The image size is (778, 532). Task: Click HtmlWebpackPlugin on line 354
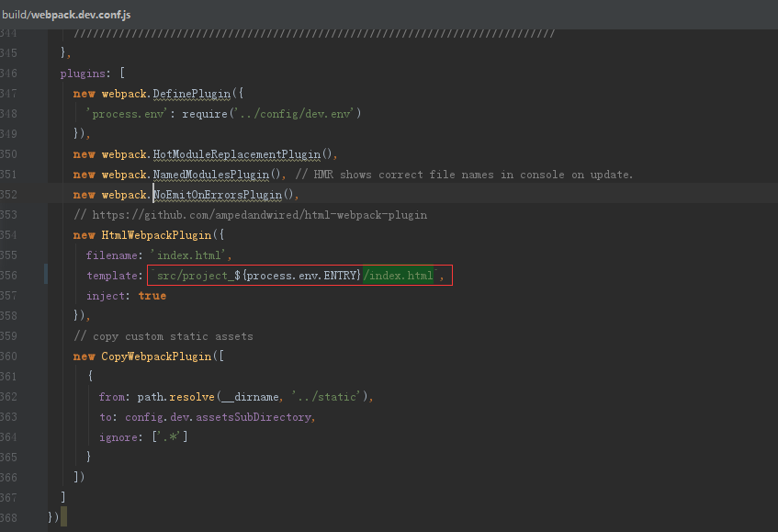pos(156,235)
